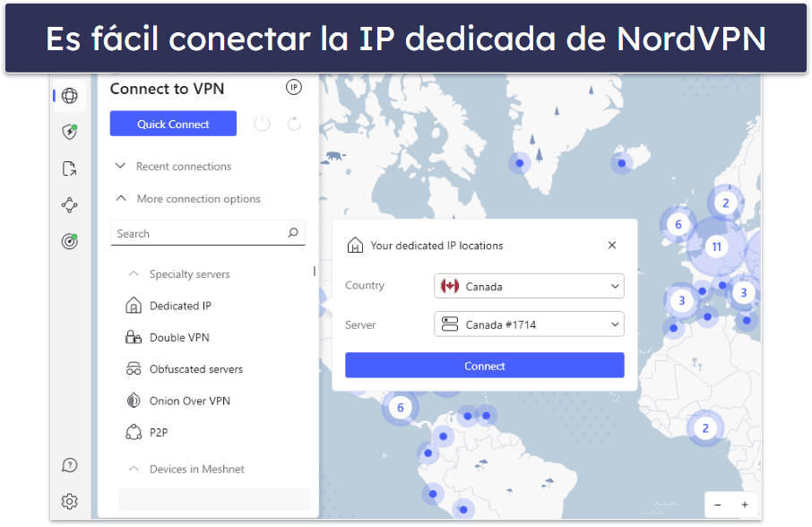812x527 pixels.
Task: Click the P2P icon
Action: 134,432
